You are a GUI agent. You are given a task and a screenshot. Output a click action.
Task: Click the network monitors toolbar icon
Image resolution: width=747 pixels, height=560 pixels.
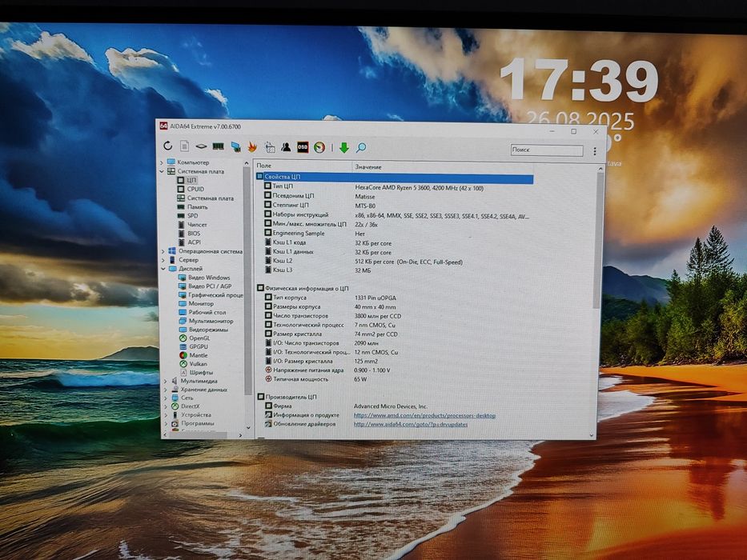coord(236,147)
